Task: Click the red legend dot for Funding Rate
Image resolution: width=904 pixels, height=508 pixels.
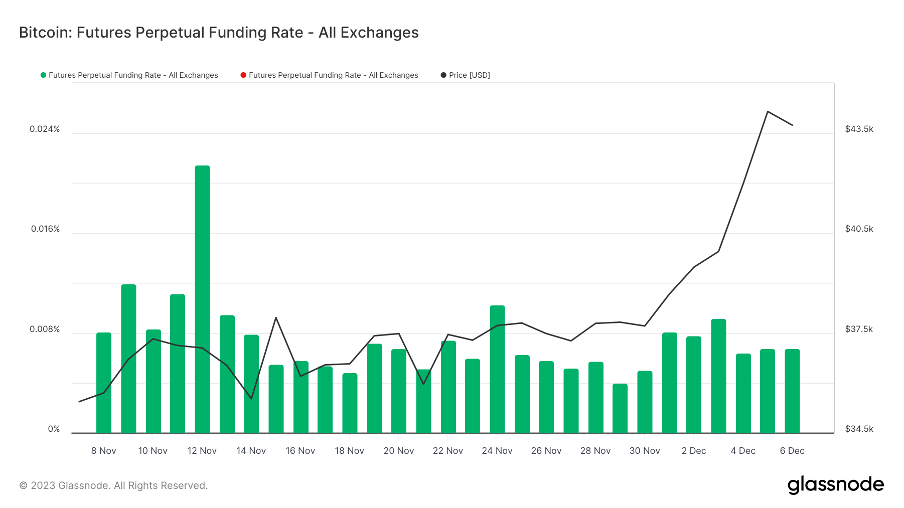Action: 242,75
